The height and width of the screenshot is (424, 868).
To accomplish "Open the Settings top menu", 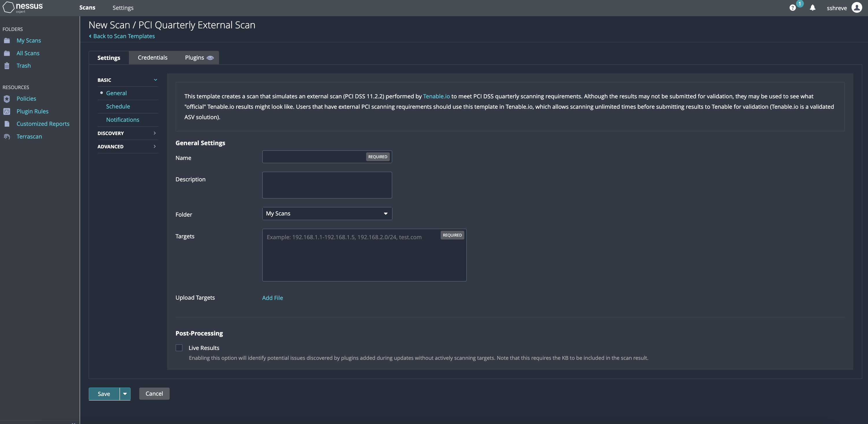I will pyautogui.click(x=123, y=8).
